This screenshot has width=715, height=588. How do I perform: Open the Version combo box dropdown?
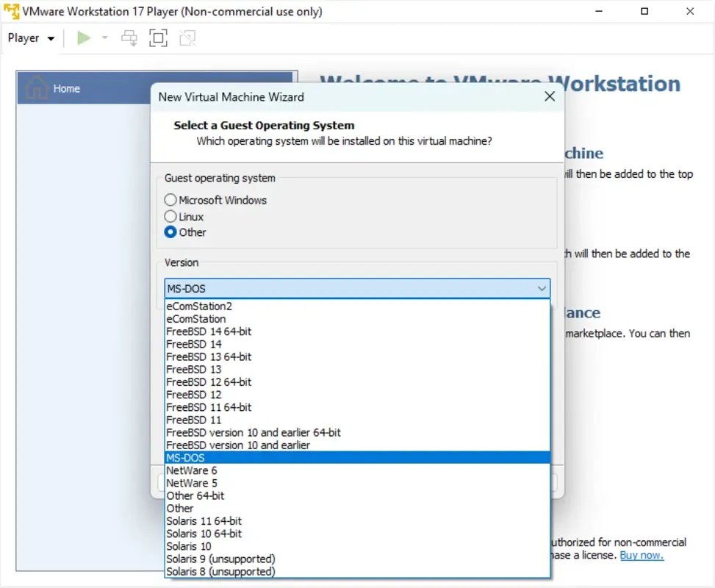[x=542, y=288]
